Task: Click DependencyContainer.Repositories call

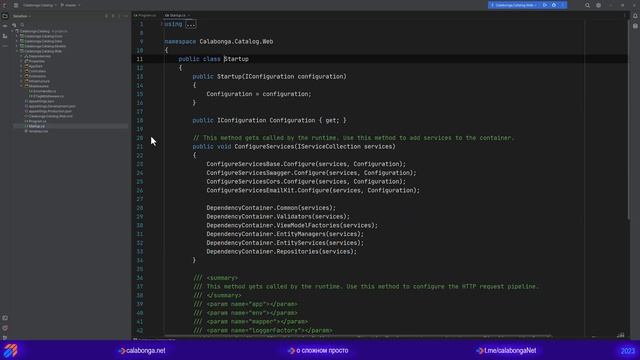Action: pyautogui.click(x=281, y=252)
